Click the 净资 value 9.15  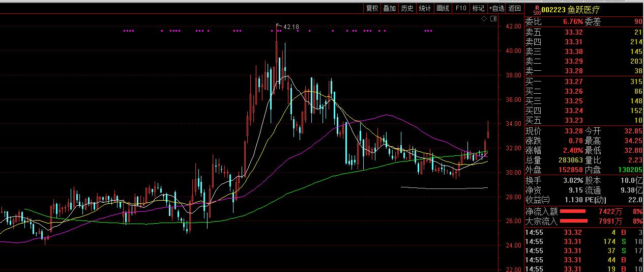[x=576, y=190]
